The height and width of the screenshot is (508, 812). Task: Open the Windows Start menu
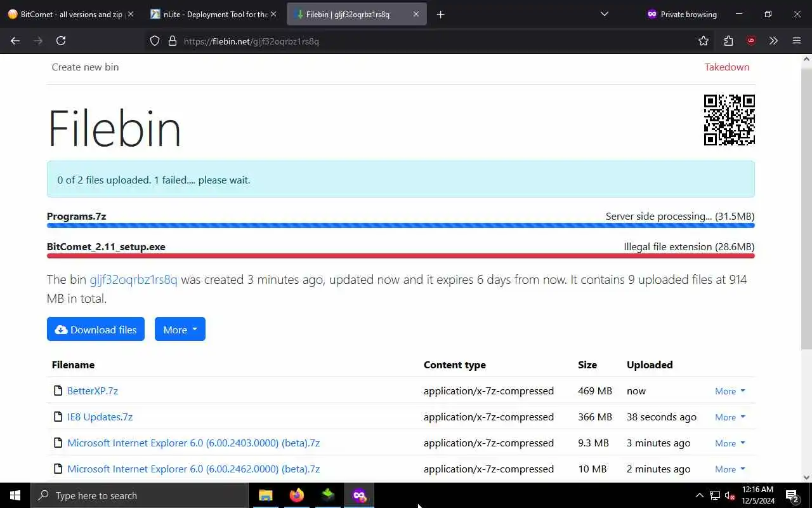(15, 495)
